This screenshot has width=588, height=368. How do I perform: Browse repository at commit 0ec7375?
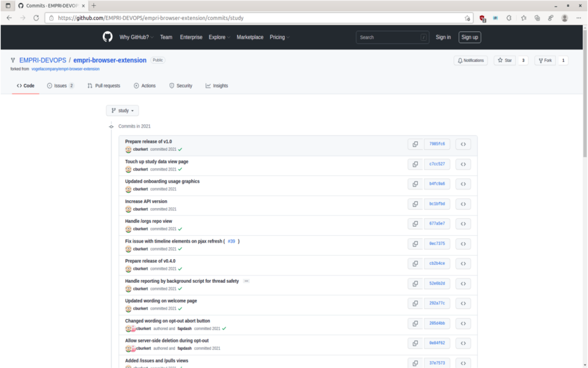pos(463,244)
